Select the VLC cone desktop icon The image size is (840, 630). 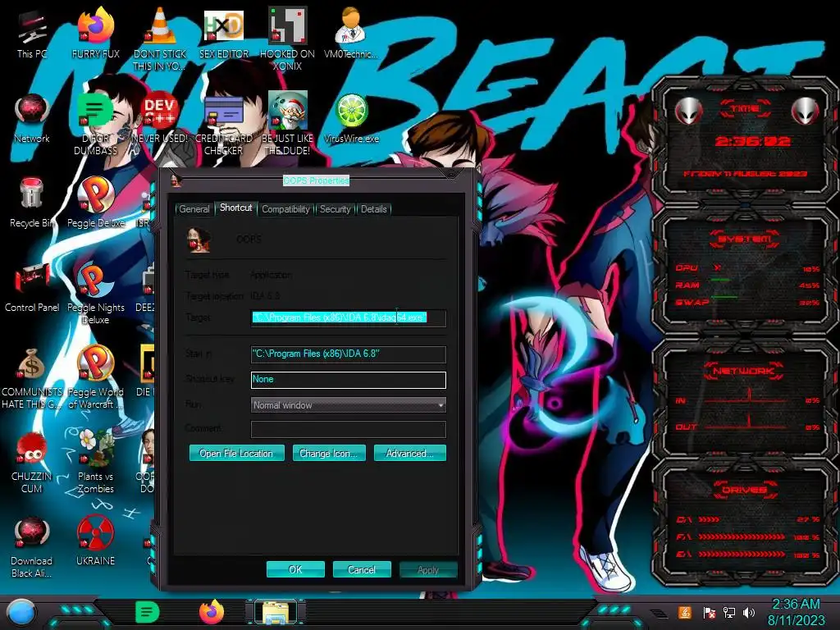160,39
